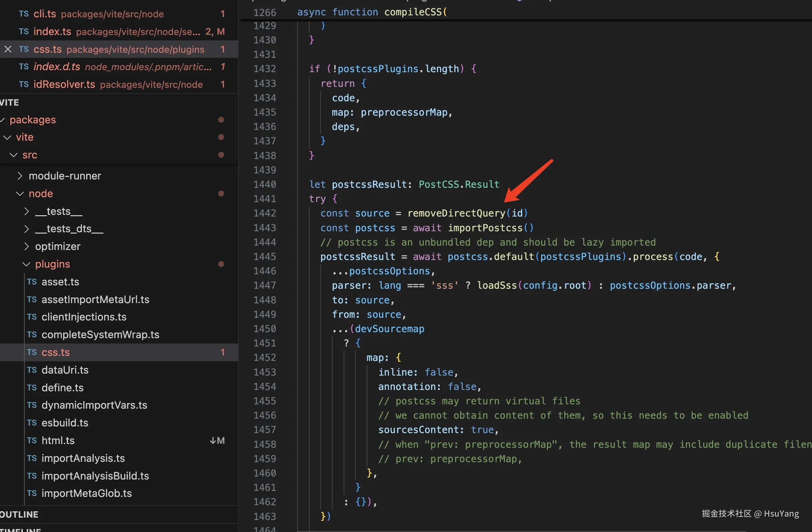Click the removeDirectQuery call on line 1442
Viewport: 812px width, 532px height.
coord(456,214)
